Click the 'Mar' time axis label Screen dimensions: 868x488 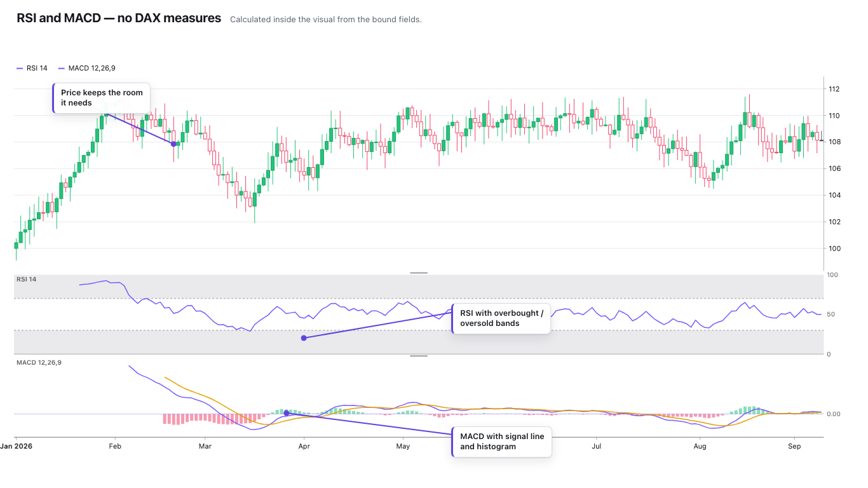(205, 446)
